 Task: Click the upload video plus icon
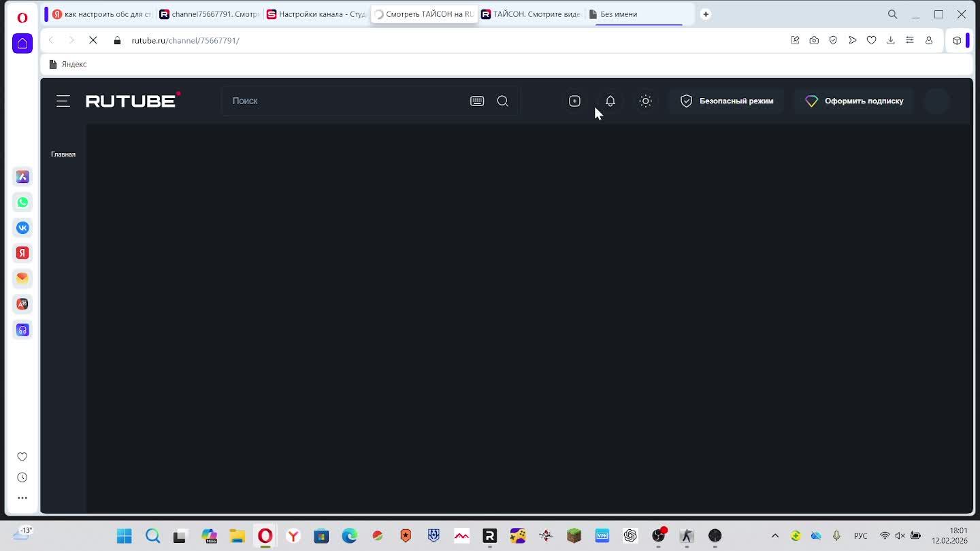(574, 101)
